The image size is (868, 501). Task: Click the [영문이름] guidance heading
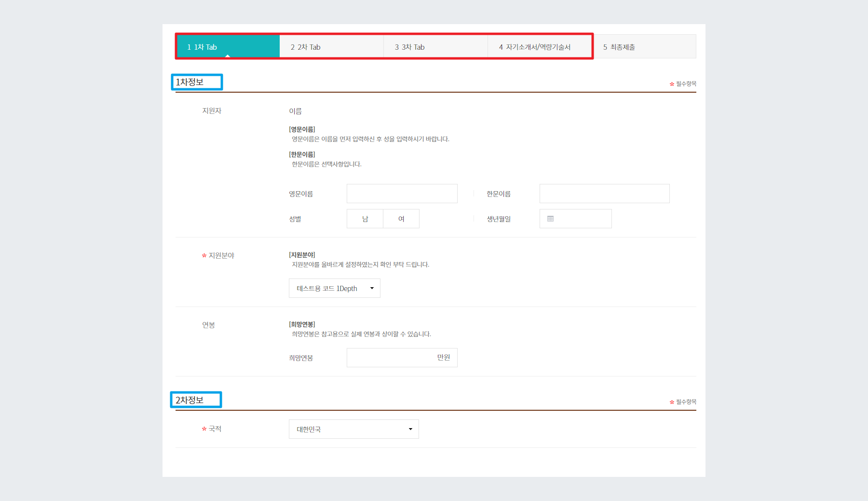click(x=302, y=129)
